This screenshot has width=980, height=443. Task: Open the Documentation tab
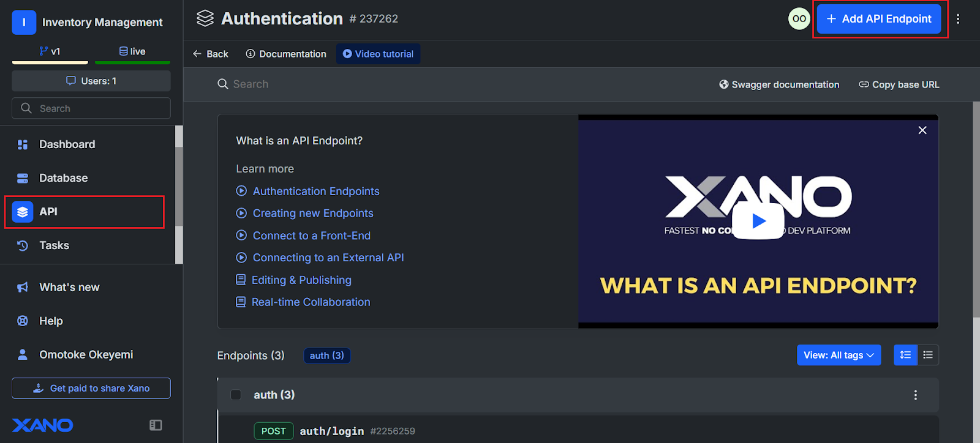tap(286, 54)
